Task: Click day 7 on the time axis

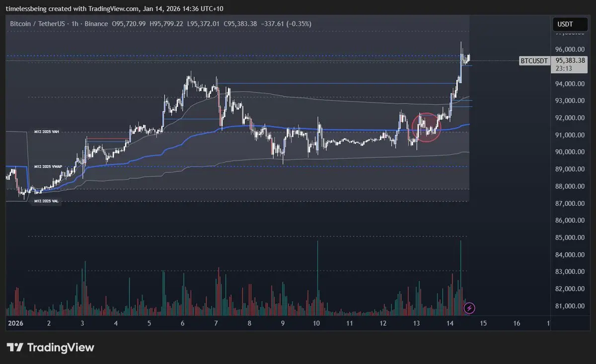Action: point(216,323)
